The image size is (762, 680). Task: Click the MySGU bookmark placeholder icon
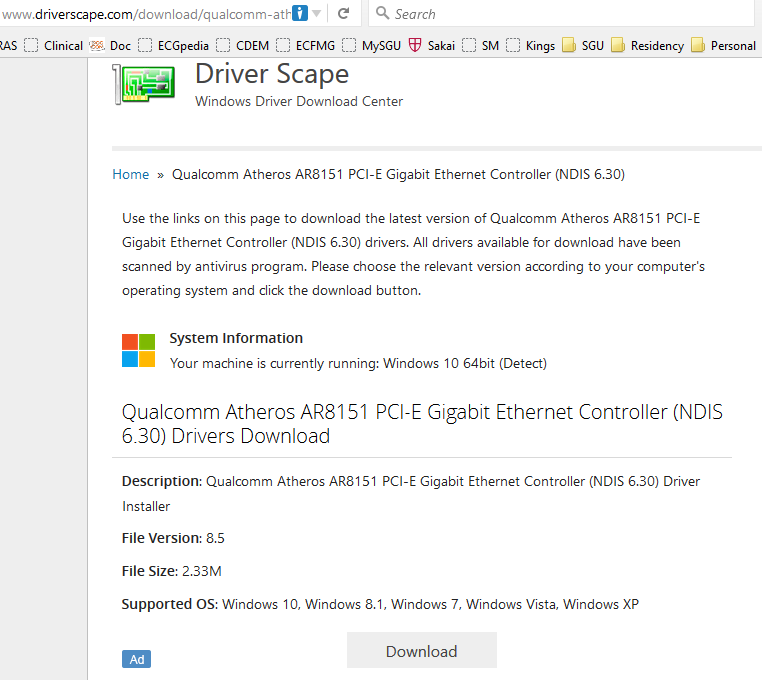pyautogui.click(x=349, y=45)
